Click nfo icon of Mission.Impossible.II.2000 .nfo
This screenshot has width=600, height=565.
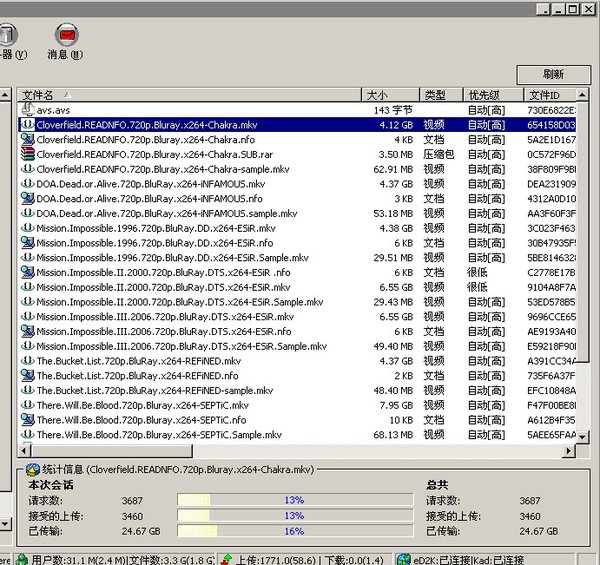point(28,272)
